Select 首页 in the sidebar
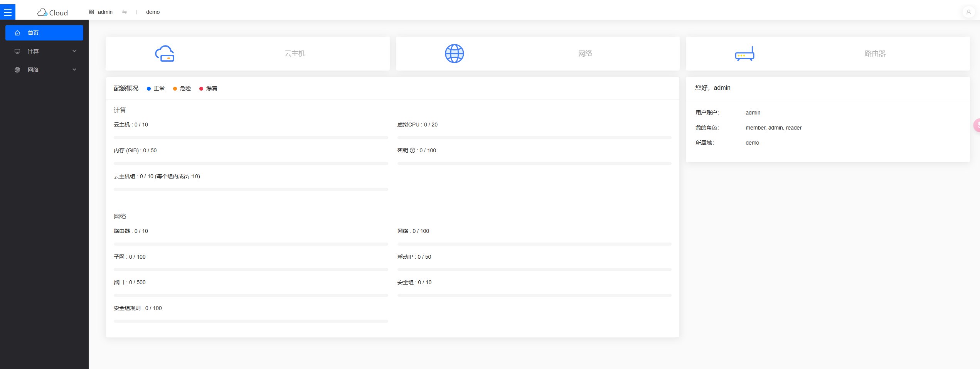980x369 pixels. click(44, 33)
